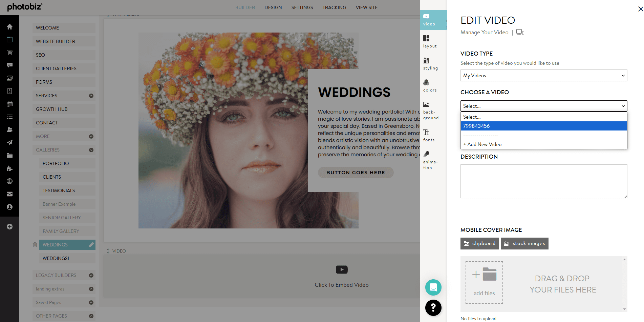The image size is (644, 322).
Task: Click the help question mark icon
Action: [433, 307]
